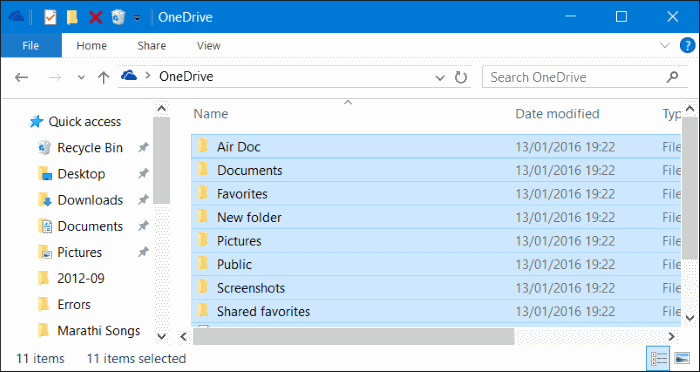Viewport: 700px width, 372px height.
Task: Select the Screenshots folder
Action: (436, 288)
